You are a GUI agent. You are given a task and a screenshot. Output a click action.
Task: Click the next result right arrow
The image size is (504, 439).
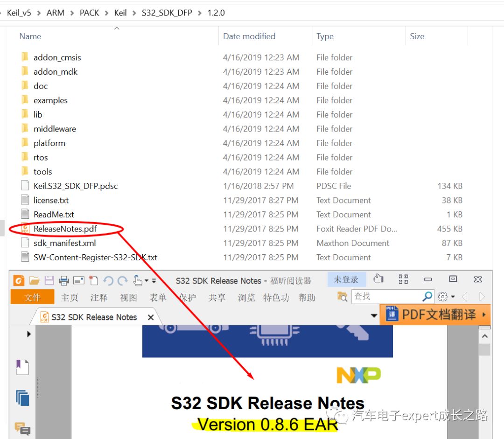[482, 296]
